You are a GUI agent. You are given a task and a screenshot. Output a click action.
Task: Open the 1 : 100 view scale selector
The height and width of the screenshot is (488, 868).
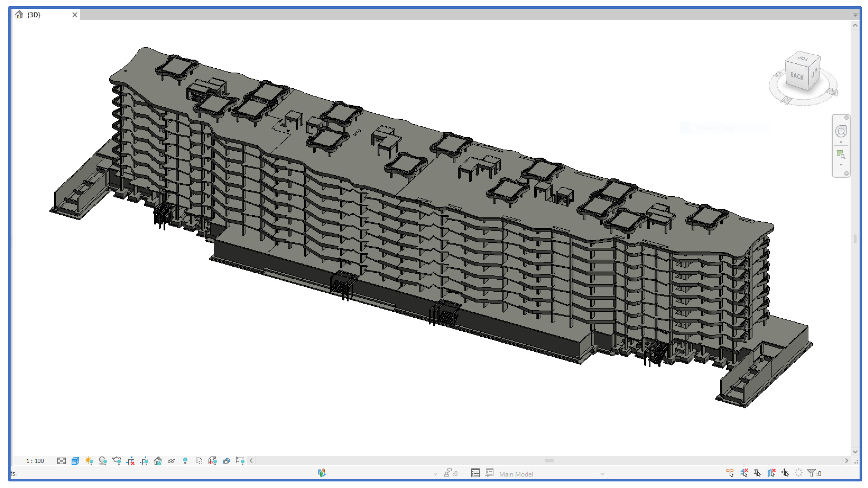pyautogui.click(x=35, y=461)
